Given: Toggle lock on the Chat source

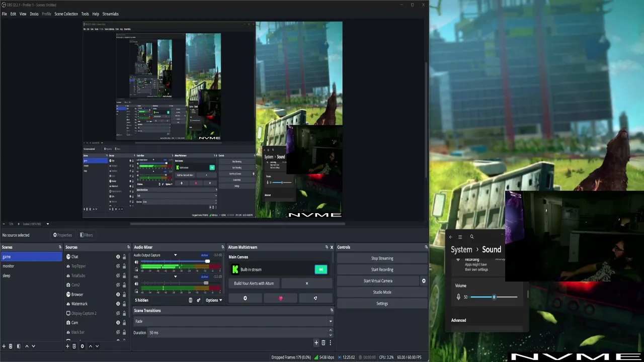Looking at the screenshot, I should point(124,257).
